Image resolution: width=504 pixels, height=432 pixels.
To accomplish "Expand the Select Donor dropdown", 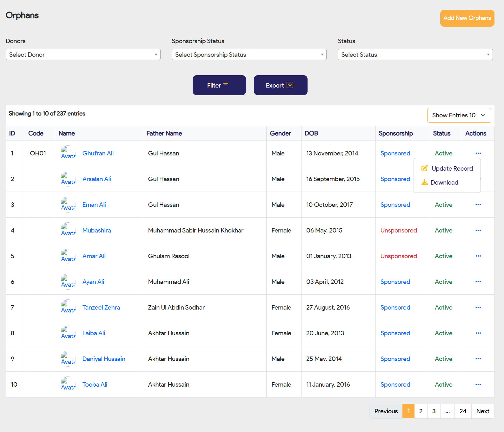I will click(83, 55).
